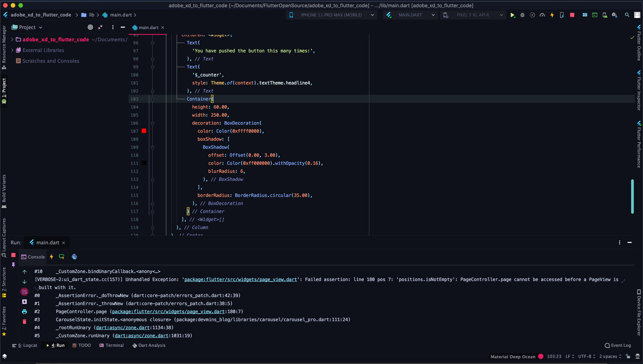Toggle soft-wrap in Run console
The height and width of the screenshot is (364, 643).
pyautogui.click(x=24, y=292)
